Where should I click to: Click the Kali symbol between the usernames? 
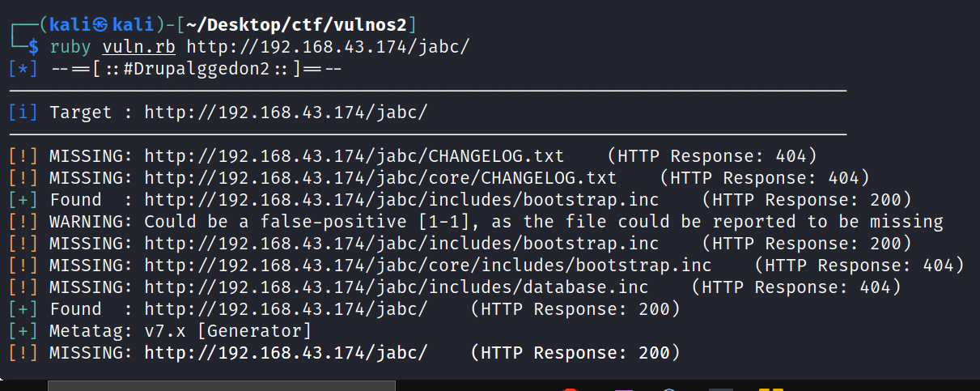click(88, 25)
